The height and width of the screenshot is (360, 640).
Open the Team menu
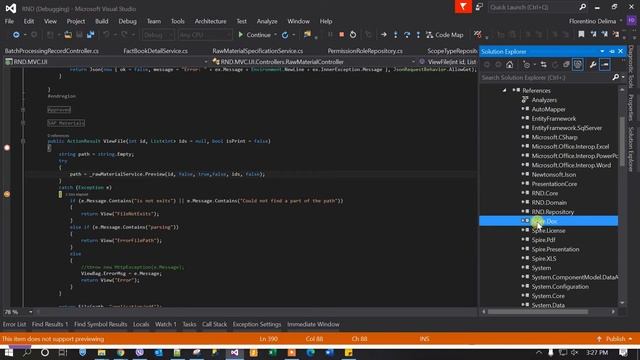pyautogui.click(x=154, y=21)
